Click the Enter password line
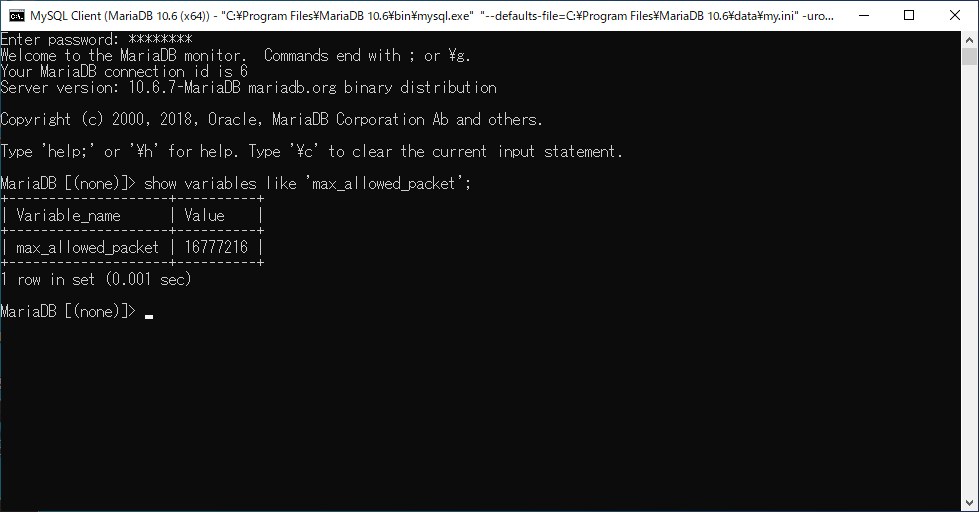 pos(96,39)
